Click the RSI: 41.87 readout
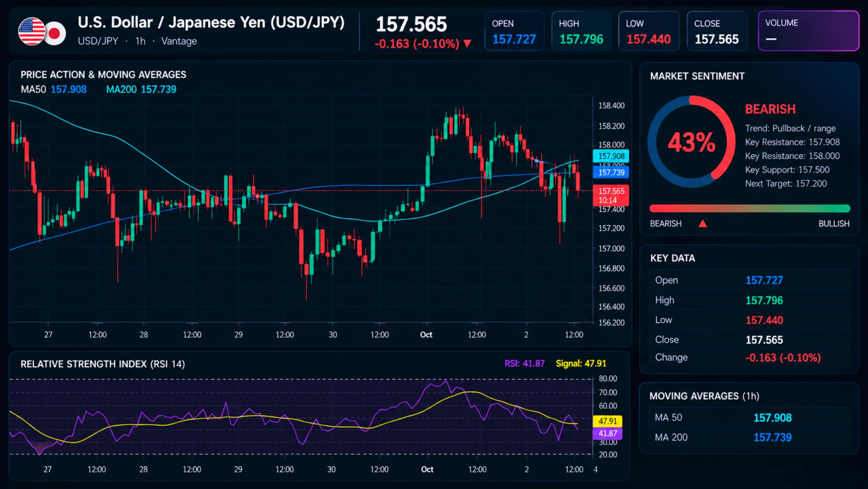868x489 pixels. coord(525,363)
